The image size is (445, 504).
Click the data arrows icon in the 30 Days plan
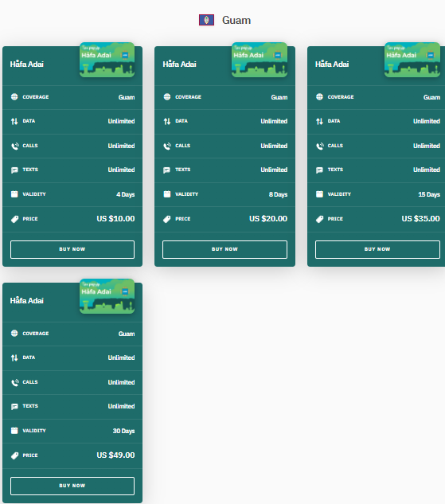coord(14,357)
